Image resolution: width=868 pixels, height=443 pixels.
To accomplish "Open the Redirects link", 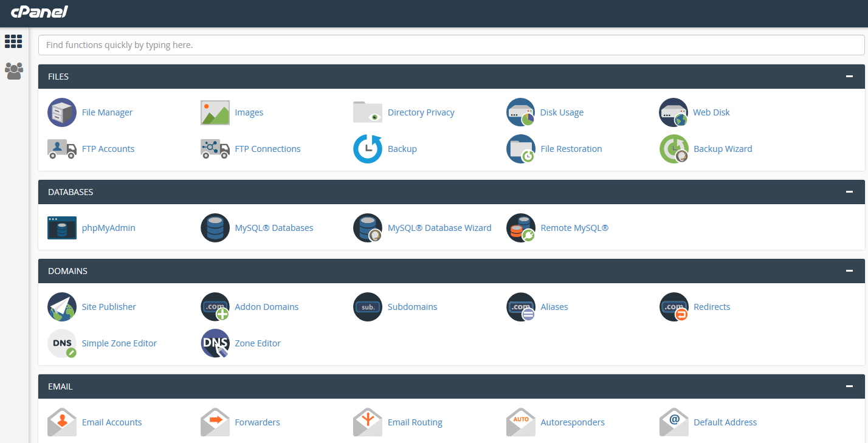I will coord(712,307).
